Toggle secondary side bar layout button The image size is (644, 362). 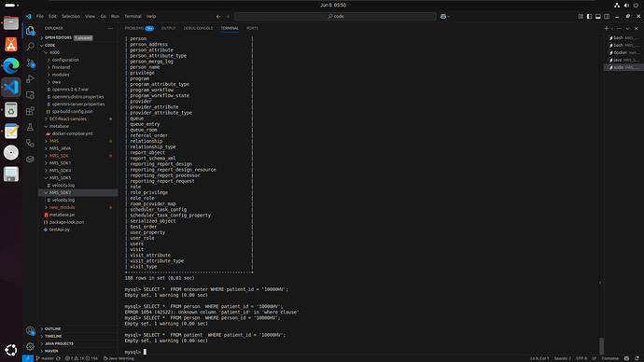click(x=607, y=17)
